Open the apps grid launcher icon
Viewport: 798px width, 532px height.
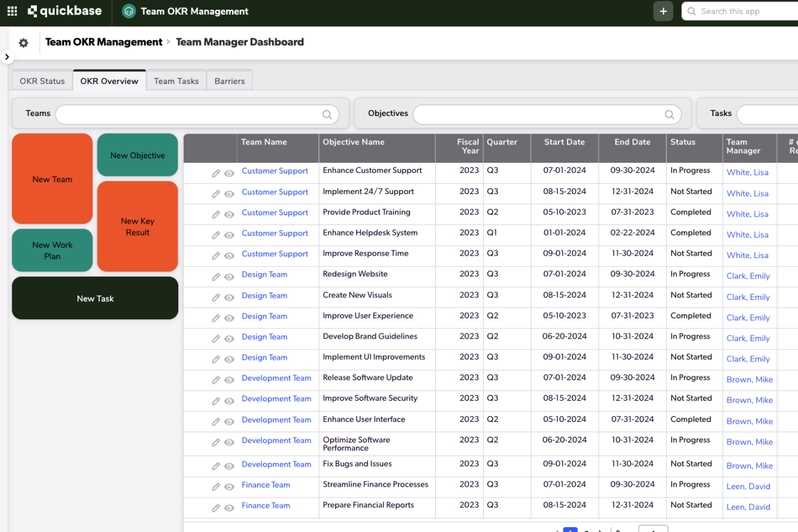click(12, 11)
